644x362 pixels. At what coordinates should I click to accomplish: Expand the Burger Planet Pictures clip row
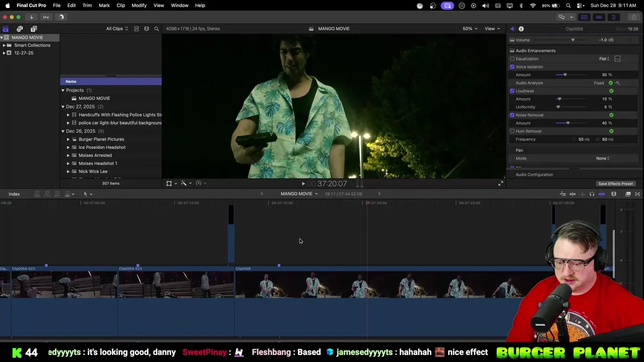pyautogui.click(x=68, y=139)
